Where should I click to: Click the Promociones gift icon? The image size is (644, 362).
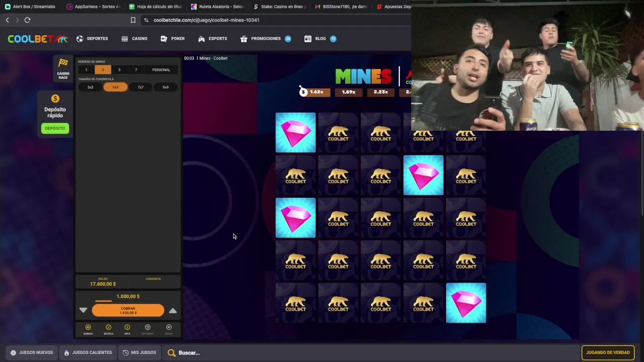(244, 39)
